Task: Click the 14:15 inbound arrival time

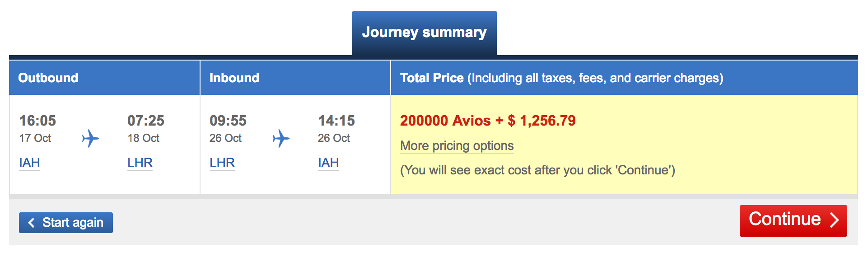Action: coord(336,121)
